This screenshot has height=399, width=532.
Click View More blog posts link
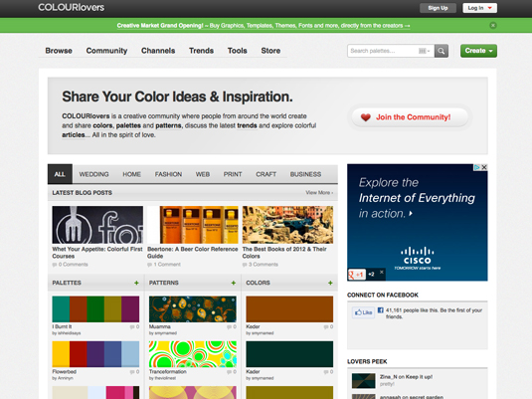(x=319, y=193)
